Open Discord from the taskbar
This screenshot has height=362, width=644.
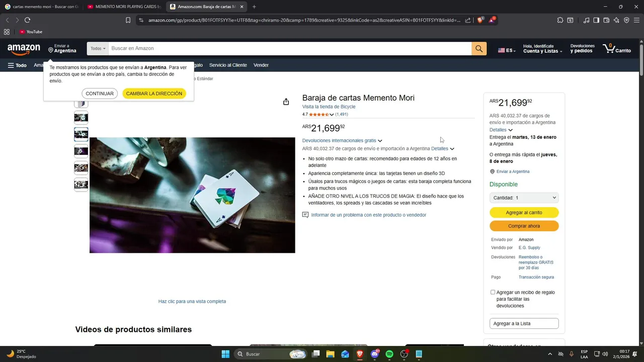374,354
